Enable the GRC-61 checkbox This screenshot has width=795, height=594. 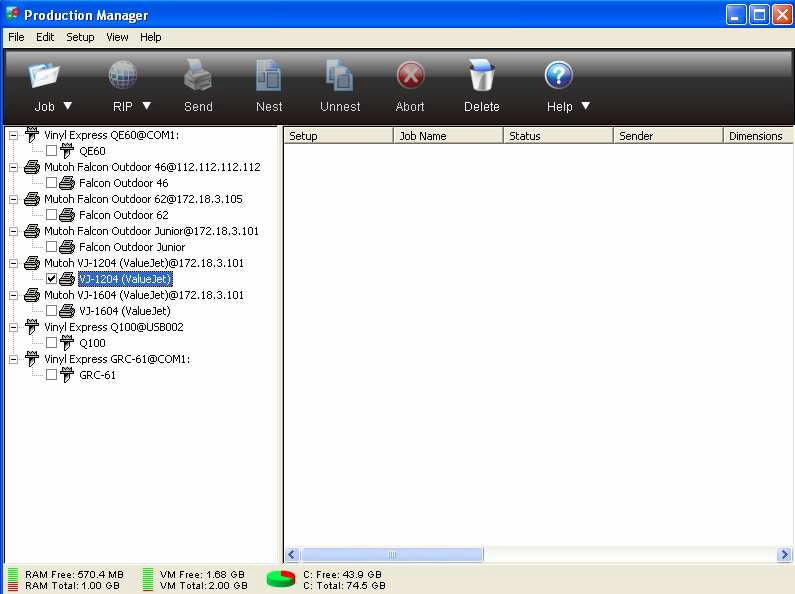(51, 375)
